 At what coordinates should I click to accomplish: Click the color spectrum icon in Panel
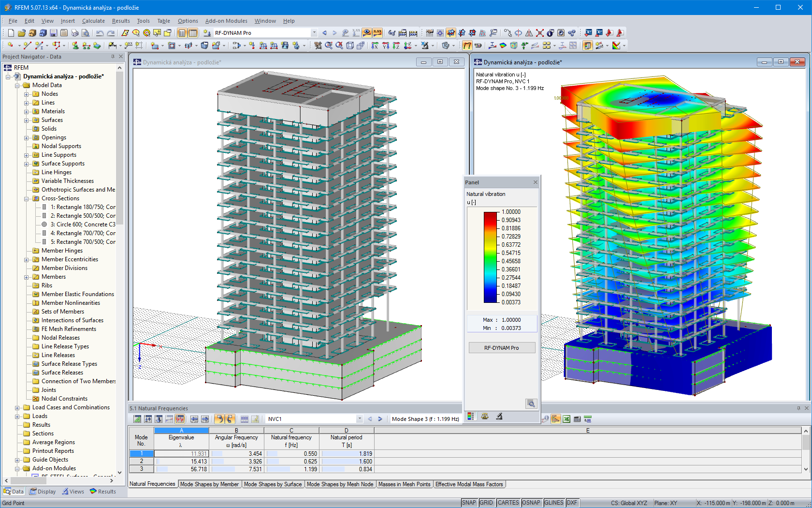[471, 416]
